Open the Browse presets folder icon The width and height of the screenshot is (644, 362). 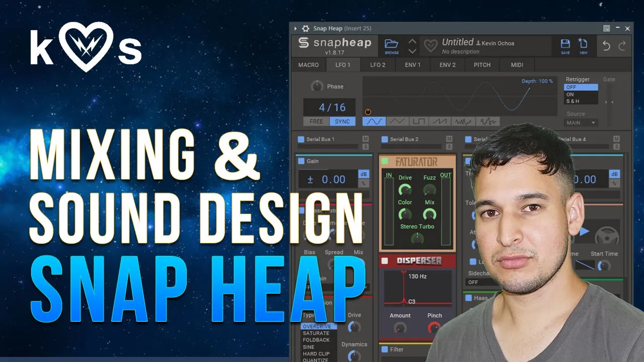391,44
